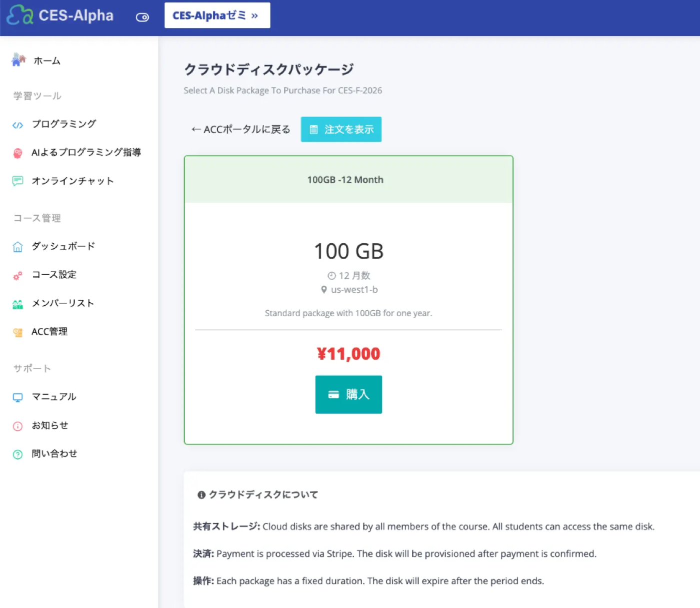
Task: Click the オンラインチャット chat bubble icon
Action: pyautogui.click(x=17, y=181)
